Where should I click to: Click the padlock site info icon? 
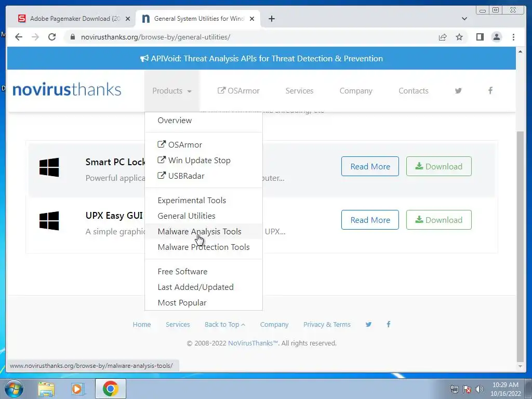pyautogui.click(x=72, y=37)
